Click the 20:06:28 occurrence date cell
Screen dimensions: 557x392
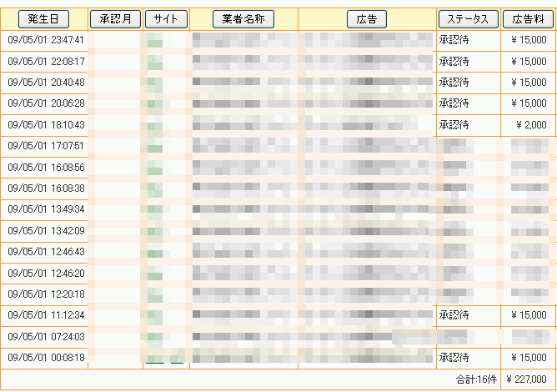coord(44,103)
